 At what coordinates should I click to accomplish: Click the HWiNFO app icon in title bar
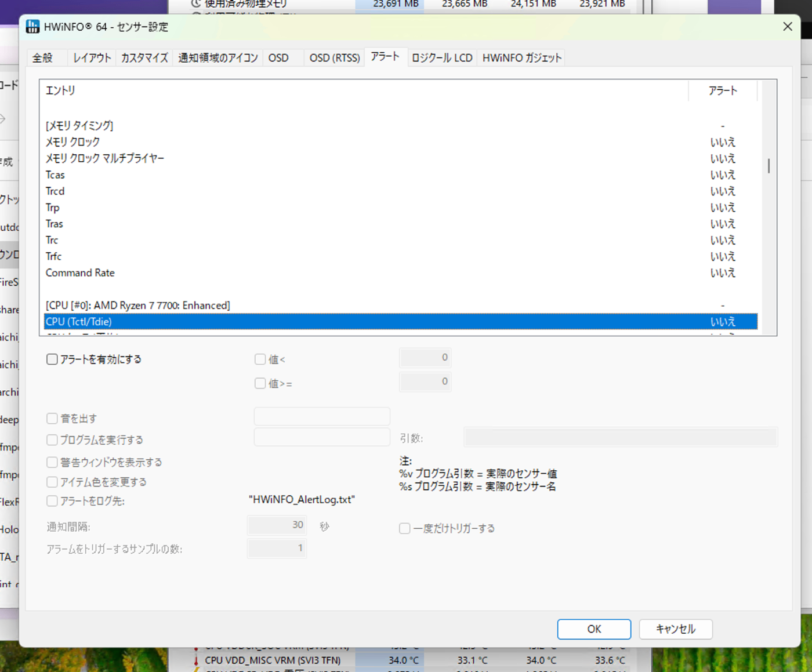coord(32,27)
